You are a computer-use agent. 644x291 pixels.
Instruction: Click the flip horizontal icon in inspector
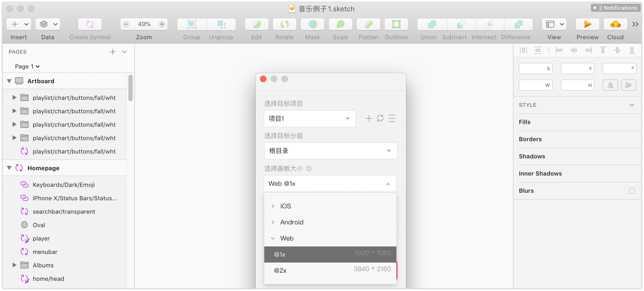point(610,85)
